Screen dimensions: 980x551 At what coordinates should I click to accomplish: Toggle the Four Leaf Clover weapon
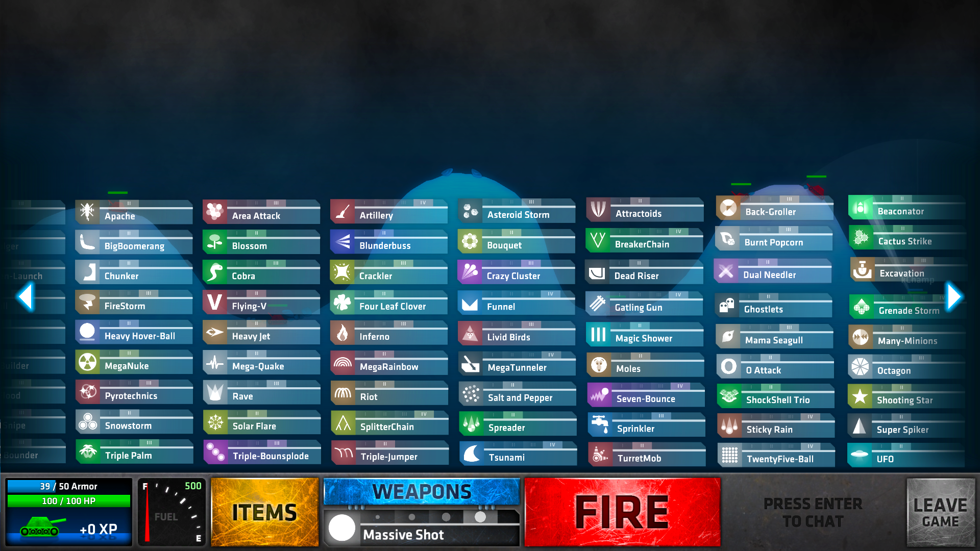(391, 306)
